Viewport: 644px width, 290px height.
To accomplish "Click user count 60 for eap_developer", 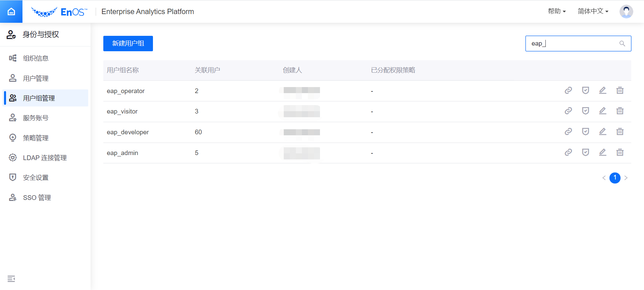I will point(198,132).
